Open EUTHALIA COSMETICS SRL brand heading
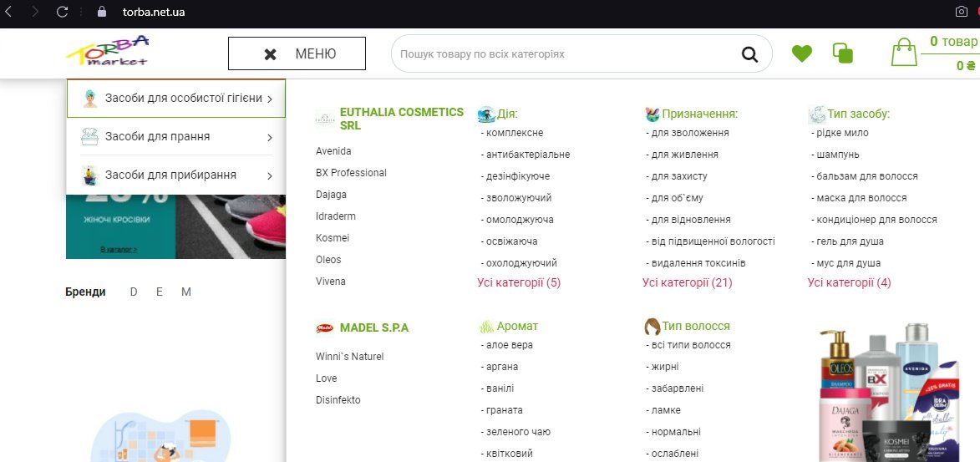The image size is (980, 462). pos(402,119)
